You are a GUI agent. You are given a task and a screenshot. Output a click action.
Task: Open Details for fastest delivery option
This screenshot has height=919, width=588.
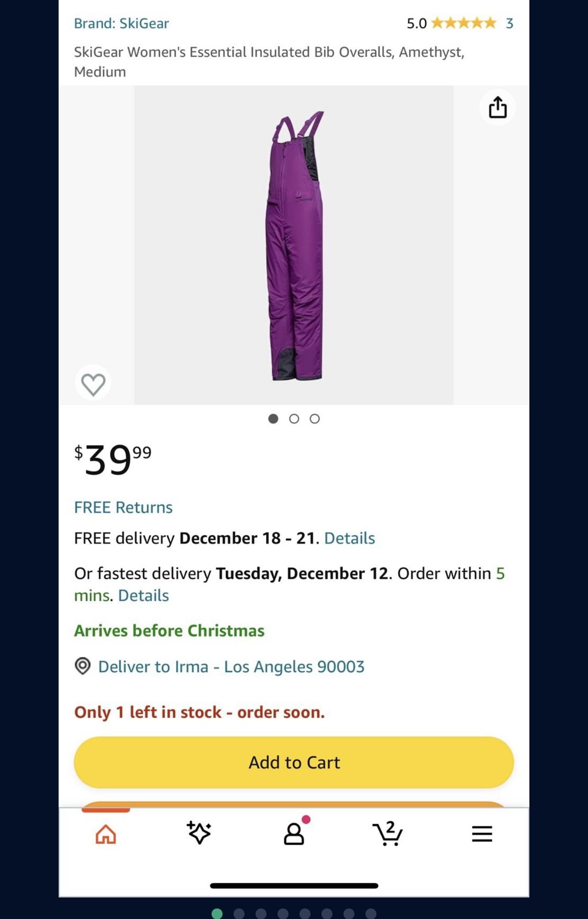tap(143, 595)
